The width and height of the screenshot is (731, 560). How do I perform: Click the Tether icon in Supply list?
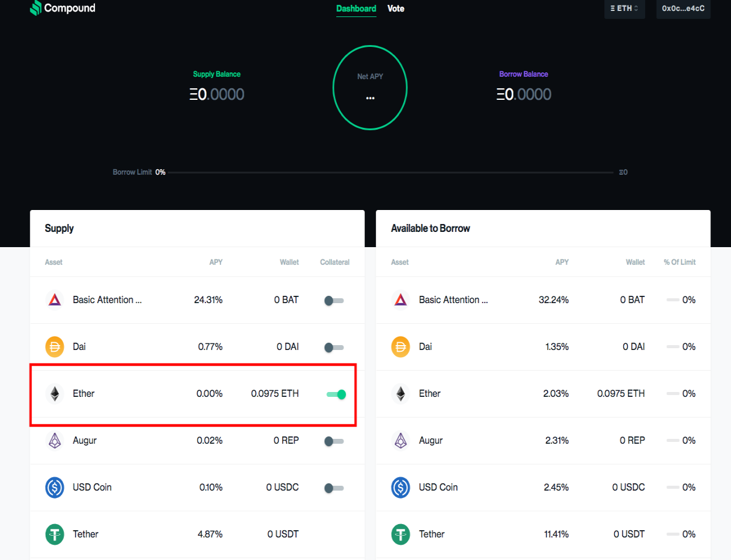[x=55, y=534]
